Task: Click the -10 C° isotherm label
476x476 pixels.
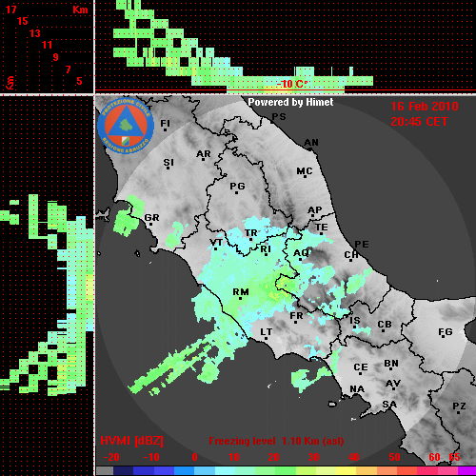Action: pos(292,84)
